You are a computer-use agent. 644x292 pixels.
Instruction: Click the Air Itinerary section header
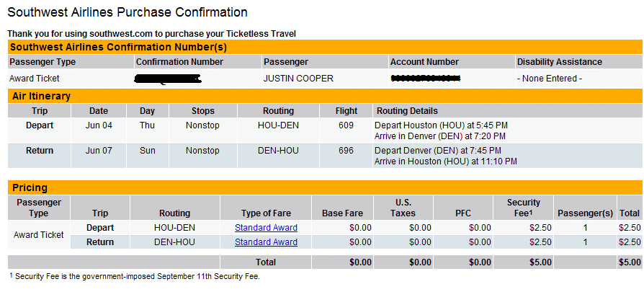325,96
